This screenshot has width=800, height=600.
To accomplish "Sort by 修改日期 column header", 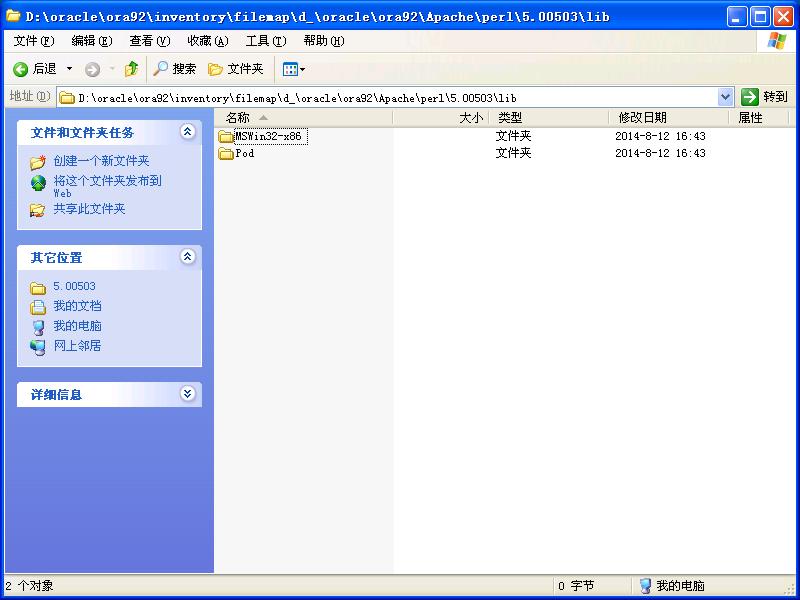I will [669, 118].
